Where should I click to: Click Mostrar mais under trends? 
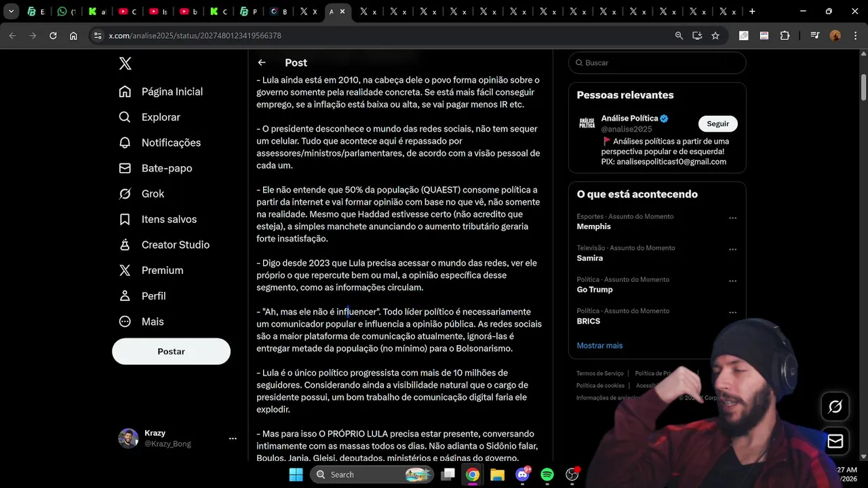599,346
